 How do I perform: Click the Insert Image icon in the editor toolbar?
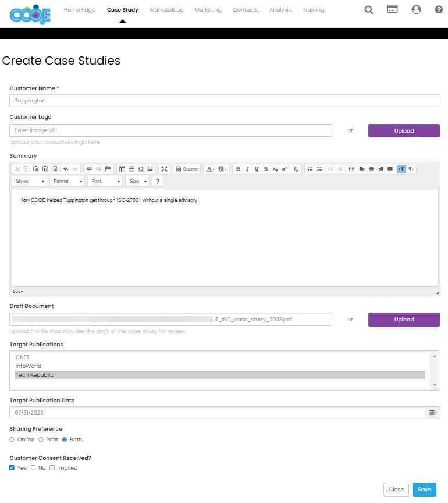pos(149,169)
